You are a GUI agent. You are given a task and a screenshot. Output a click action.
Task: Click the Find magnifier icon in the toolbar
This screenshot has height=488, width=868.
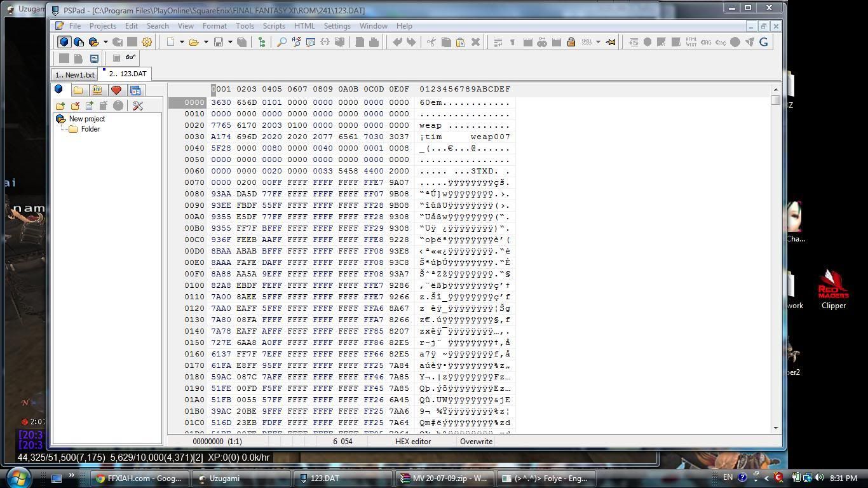coord(281,42)
